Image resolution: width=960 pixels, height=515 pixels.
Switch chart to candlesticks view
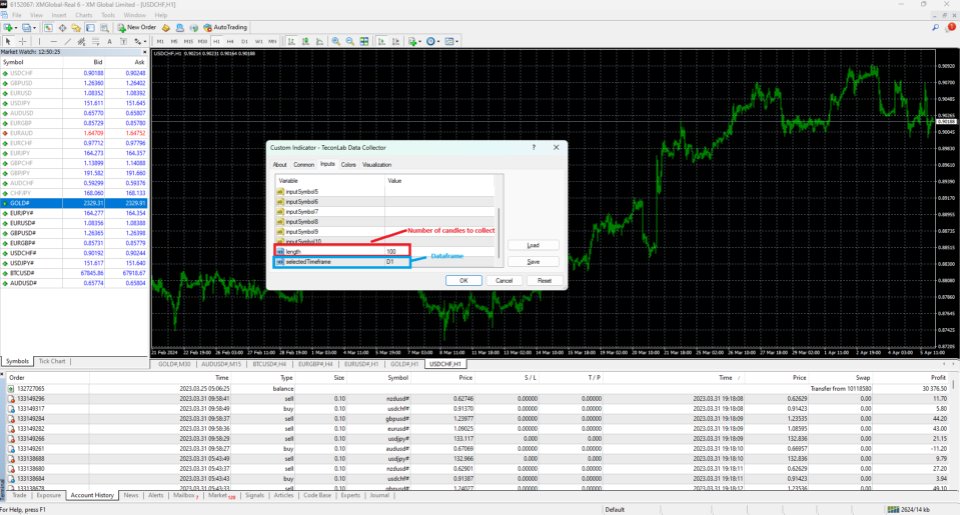click(306, 42)
